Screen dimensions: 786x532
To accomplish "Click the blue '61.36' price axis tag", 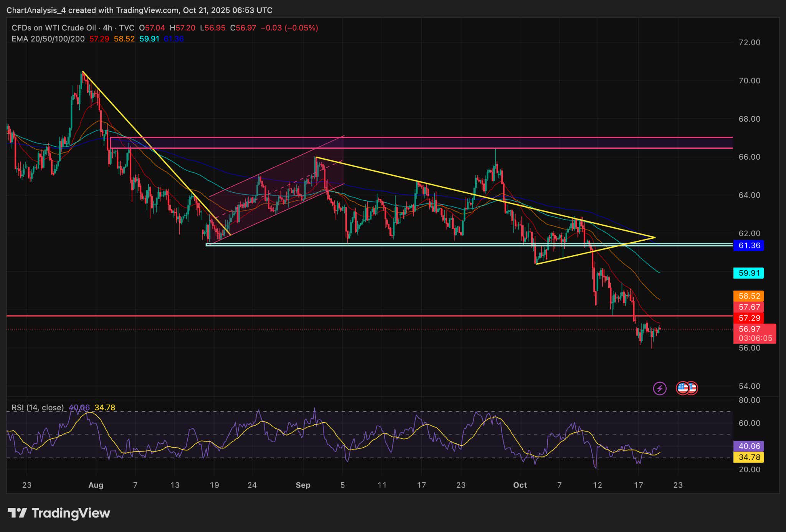I will (x=748, y=245).
